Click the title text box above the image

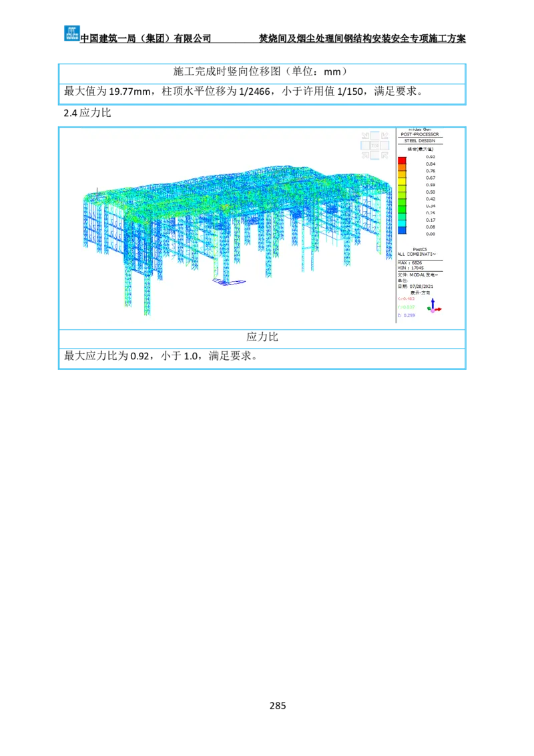click(x=261, y=74)
